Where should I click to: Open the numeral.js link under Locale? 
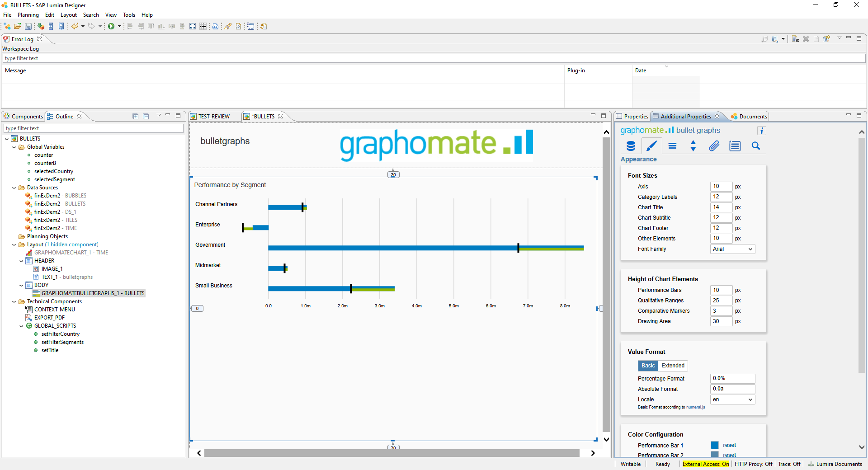695,407
